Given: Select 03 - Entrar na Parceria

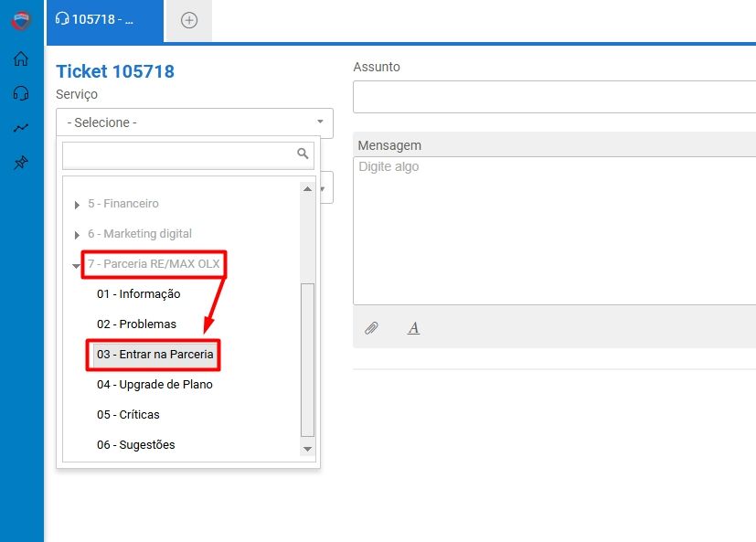Looking at the screenshot, I should click(x=154, y=355).
